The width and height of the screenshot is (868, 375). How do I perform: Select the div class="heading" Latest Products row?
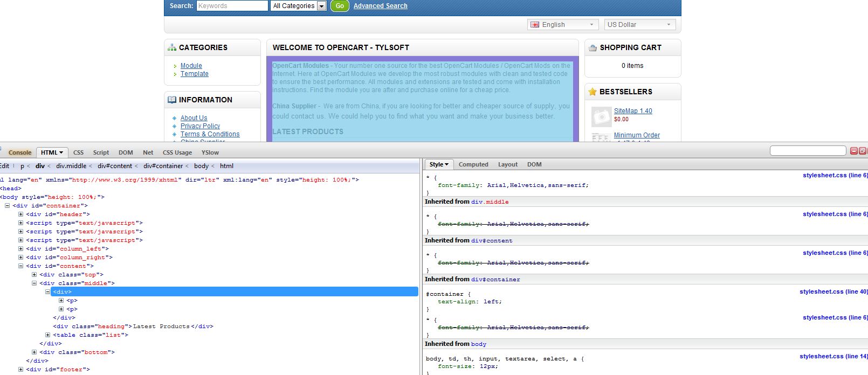coord(133,327)
